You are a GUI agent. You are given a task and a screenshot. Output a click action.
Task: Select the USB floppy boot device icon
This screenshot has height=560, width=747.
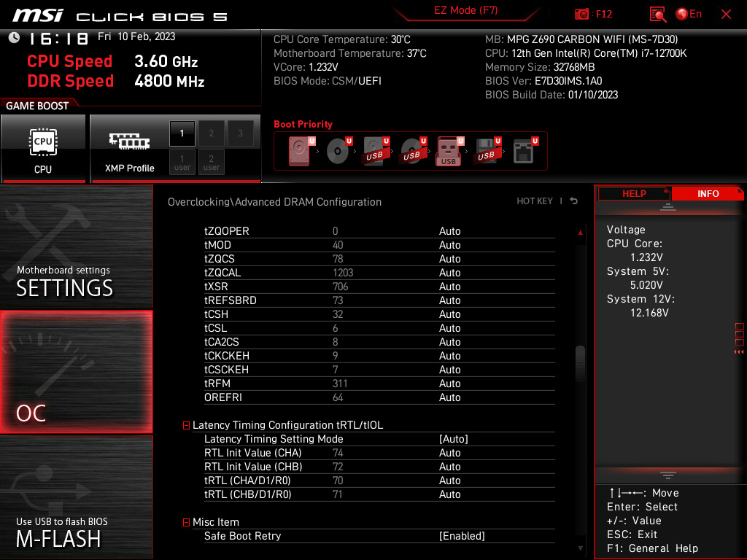point(487,151)
